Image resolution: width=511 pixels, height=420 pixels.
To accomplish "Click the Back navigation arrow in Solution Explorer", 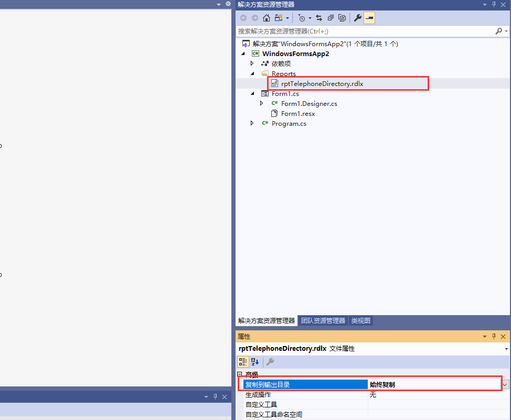I will point(243,18).
